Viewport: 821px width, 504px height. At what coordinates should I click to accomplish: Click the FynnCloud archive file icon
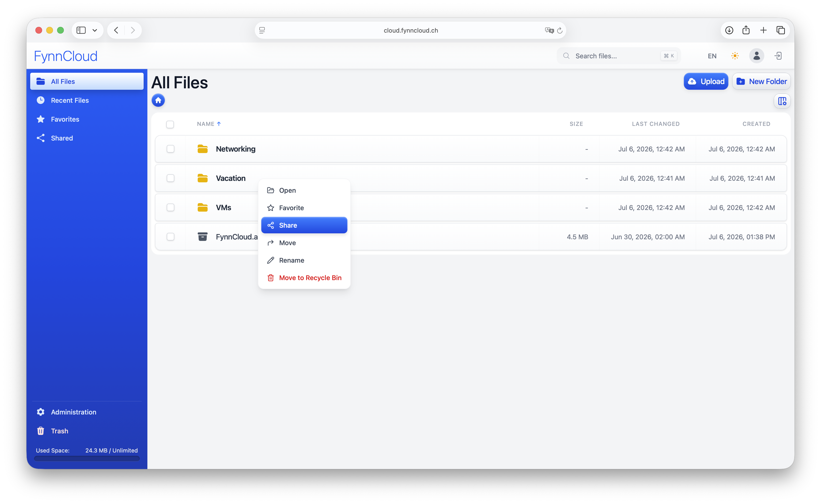tap(202, 237)
